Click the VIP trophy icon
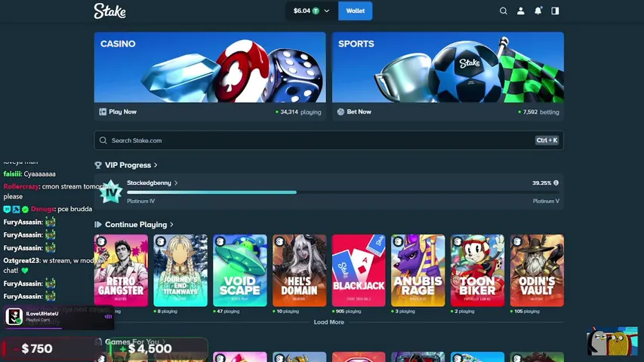644x362 pixels. (97, 165)
